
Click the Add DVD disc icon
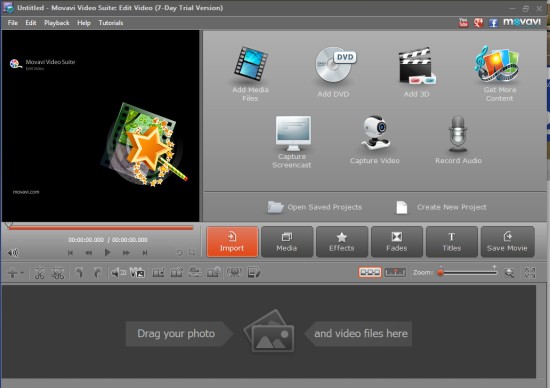pyautogui.click(x=335, y=65)
